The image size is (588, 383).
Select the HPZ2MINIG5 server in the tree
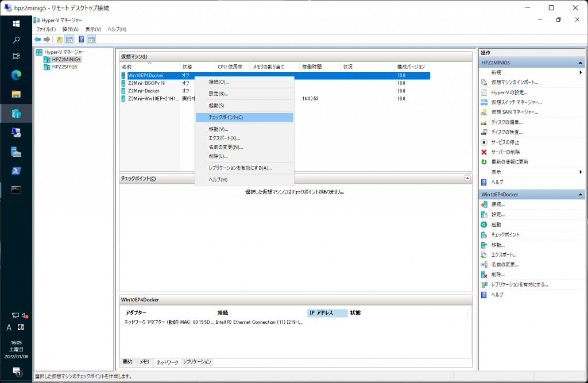[x=66, y=60]
